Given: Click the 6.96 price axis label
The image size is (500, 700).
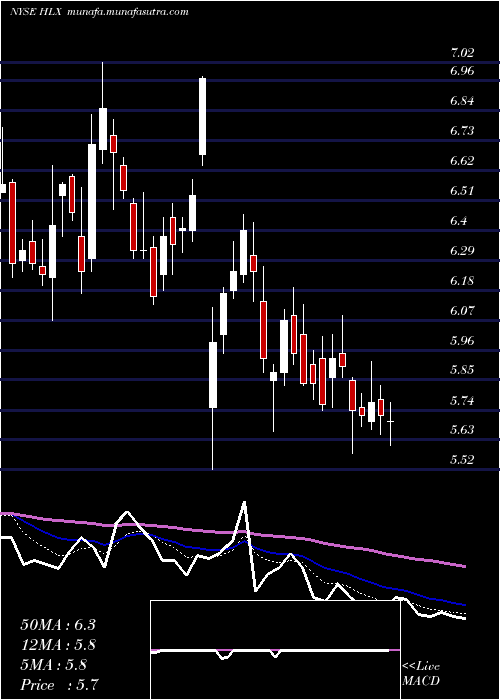Looking at the screenshot, I should tap(462, 71).
